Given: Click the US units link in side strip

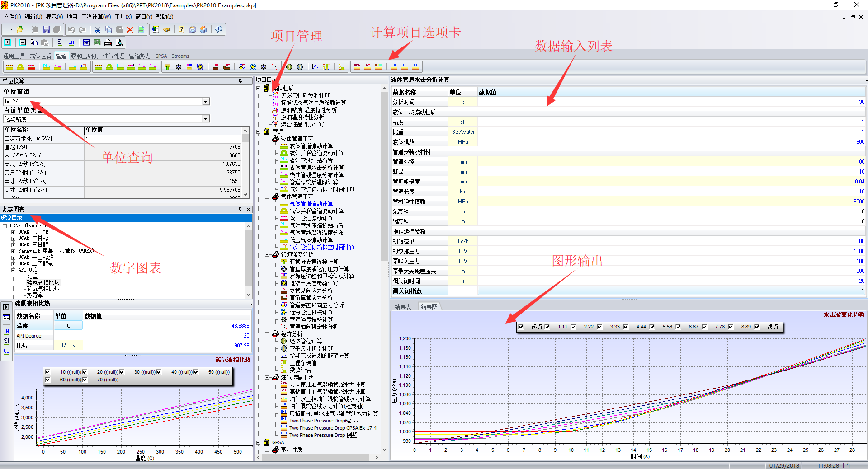Looking at the screenshot, I should (x=6, y=351).
